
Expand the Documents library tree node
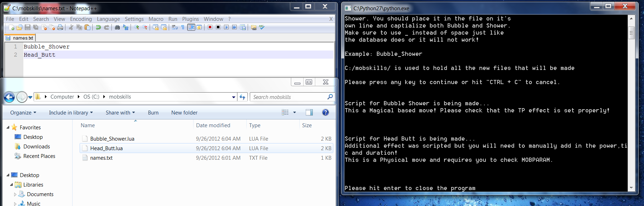coord(15,194)
